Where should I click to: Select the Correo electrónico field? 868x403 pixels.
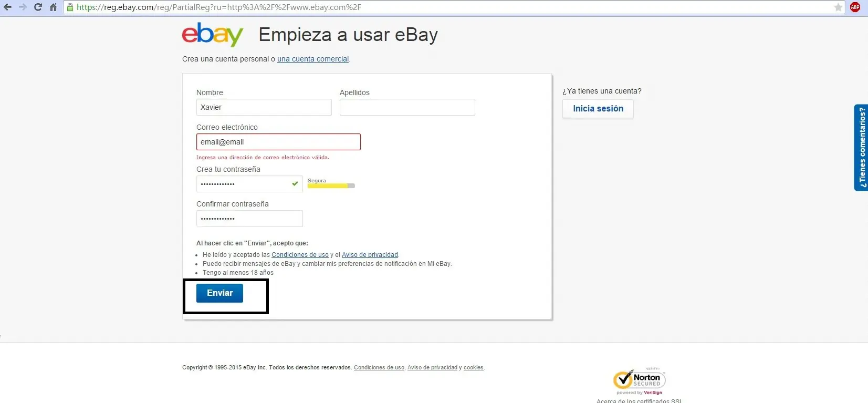[x=278, y=142]
